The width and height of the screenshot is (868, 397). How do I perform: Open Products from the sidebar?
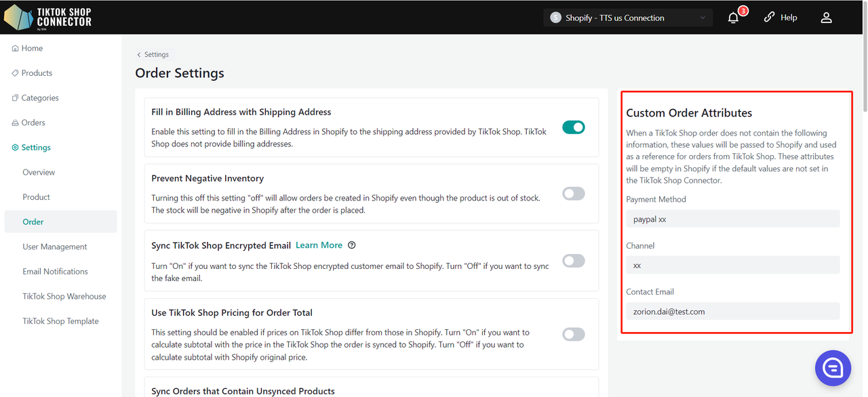(x=37, y=73)
